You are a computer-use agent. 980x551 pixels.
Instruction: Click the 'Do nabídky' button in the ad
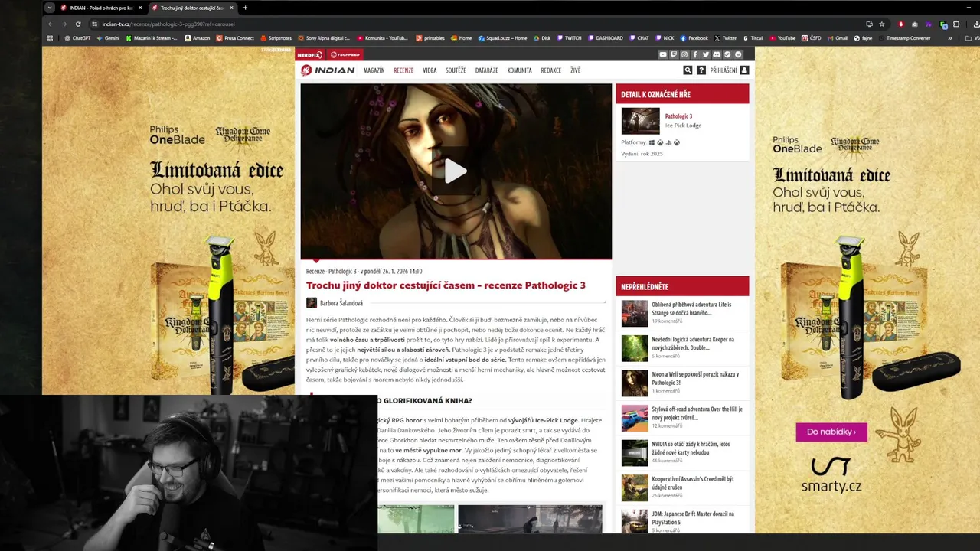[x=831, y=432]
